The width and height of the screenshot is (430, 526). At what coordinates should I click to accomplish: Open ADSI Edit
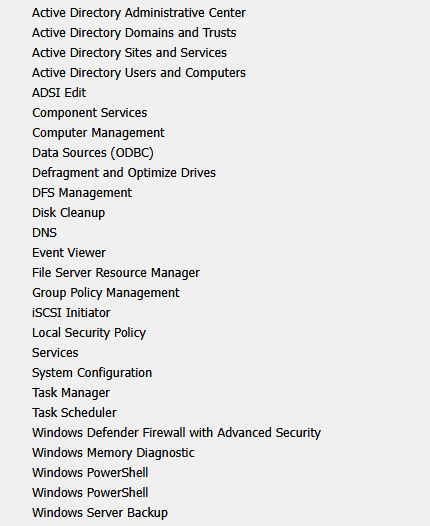(59, 93)
